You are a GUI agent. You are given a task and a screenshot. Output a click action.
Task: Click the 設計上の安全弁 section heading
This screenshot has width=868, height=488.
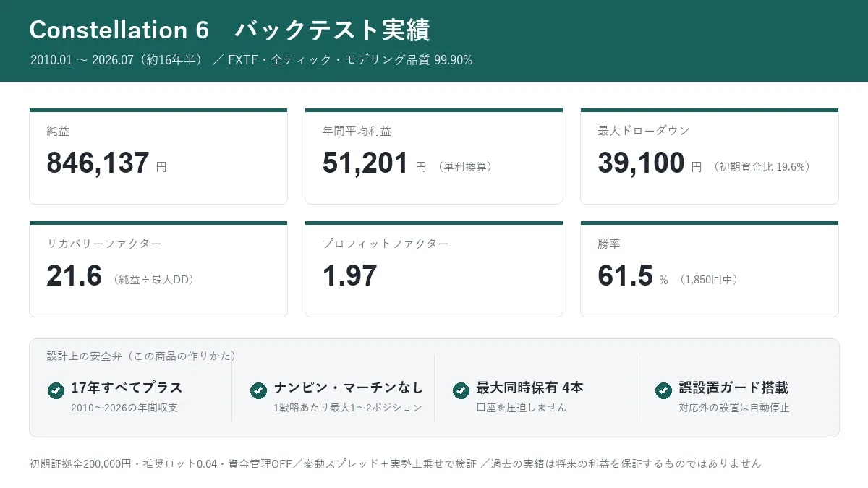(142, 356)
